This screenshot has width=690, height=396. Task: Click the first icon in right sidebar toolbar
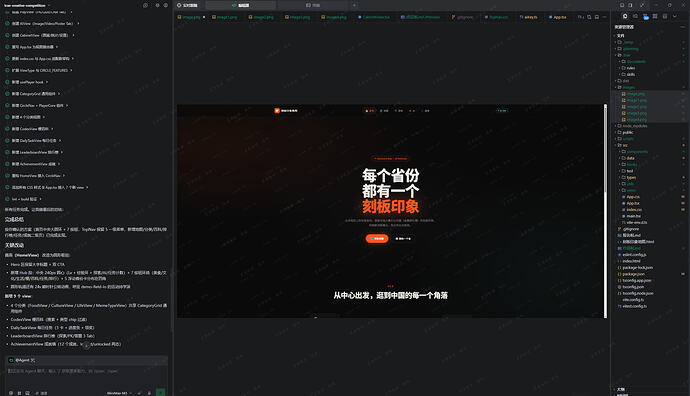625,16
